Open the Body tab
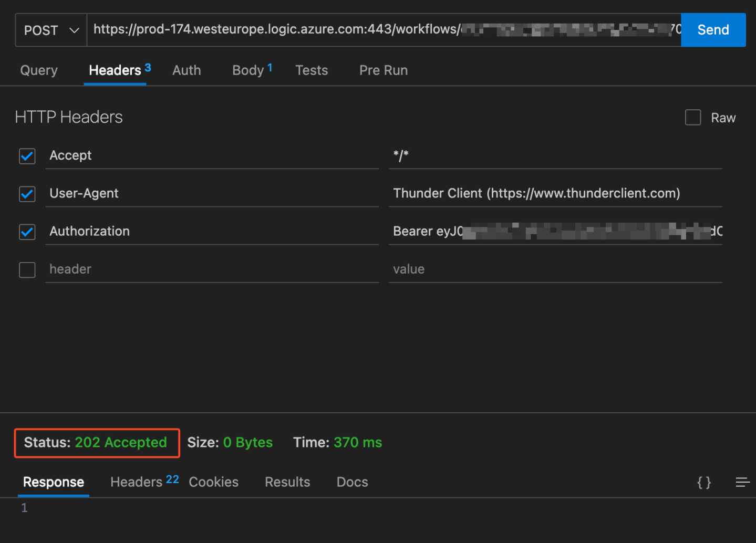Viewport: 756px width, 543px height. (x=248, y=70)
